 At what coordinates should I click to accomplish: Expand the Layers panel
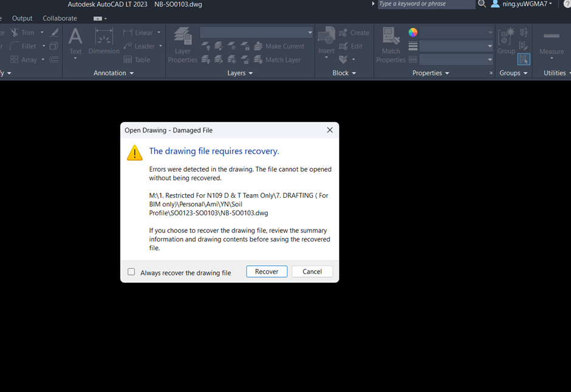(240, 73)
